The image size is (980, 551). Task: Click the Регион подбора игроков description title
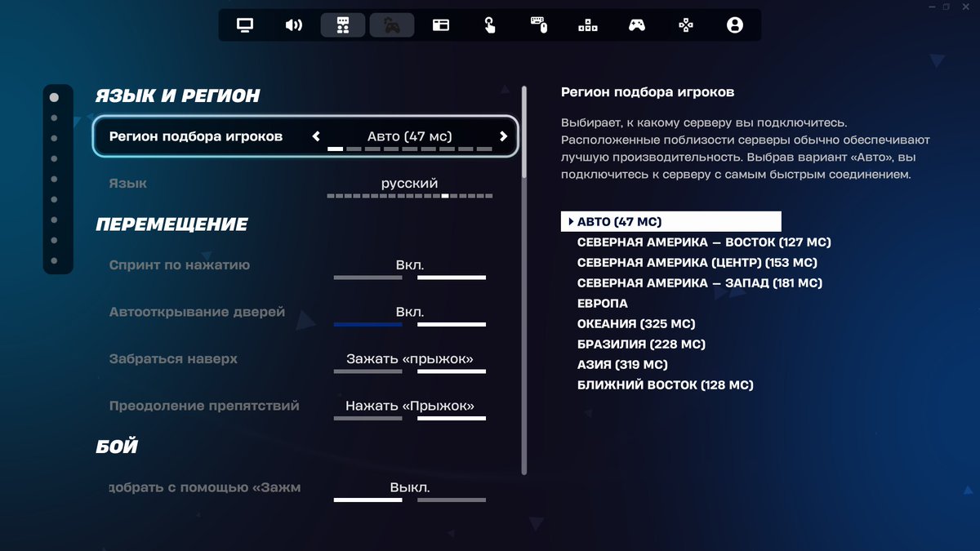[x=648, y=92]
